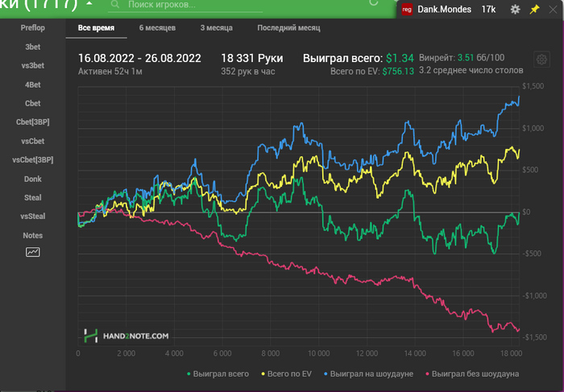564x392 pixels.
Task: Click the search magnifier icon
Action: tap(114, 4)
